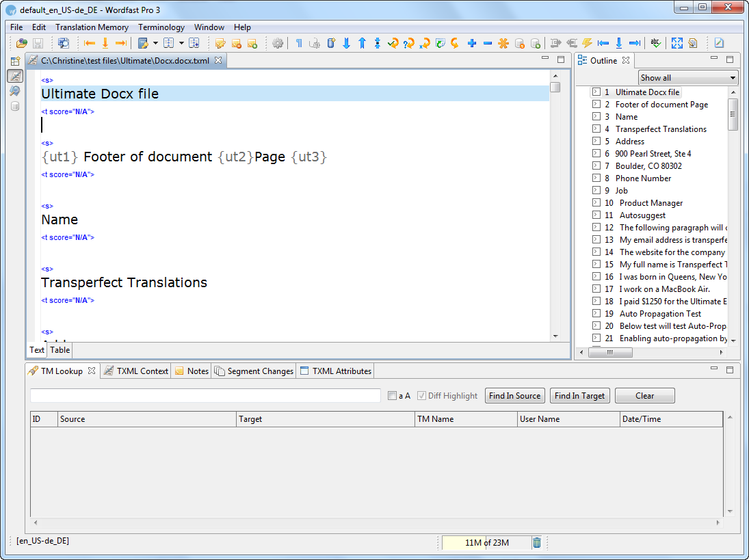Click the TM Lookup search input field
This screenshot has height=560, width=749.
click(205, 396)
